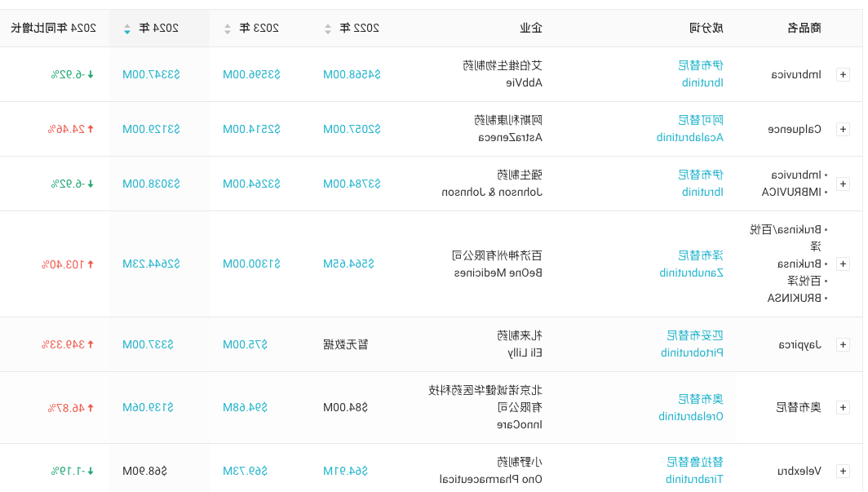Expand the Velexbru row

[843, 472]
